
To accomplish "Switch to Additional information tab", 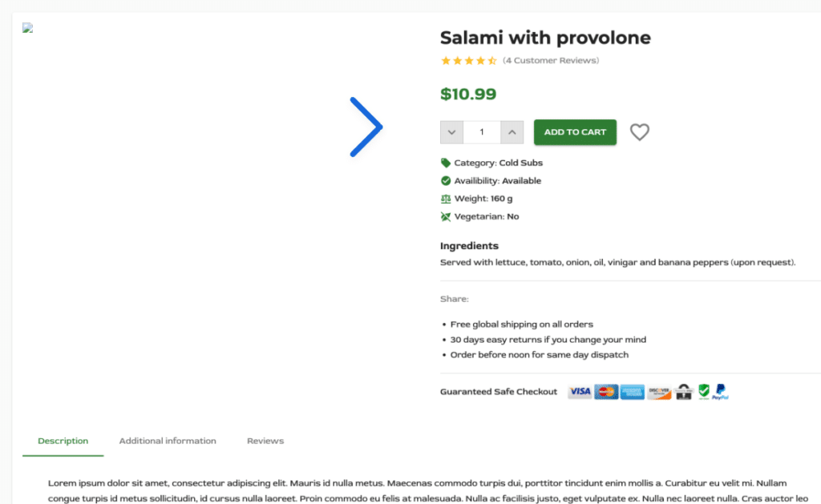I will [x=168, y=441].
